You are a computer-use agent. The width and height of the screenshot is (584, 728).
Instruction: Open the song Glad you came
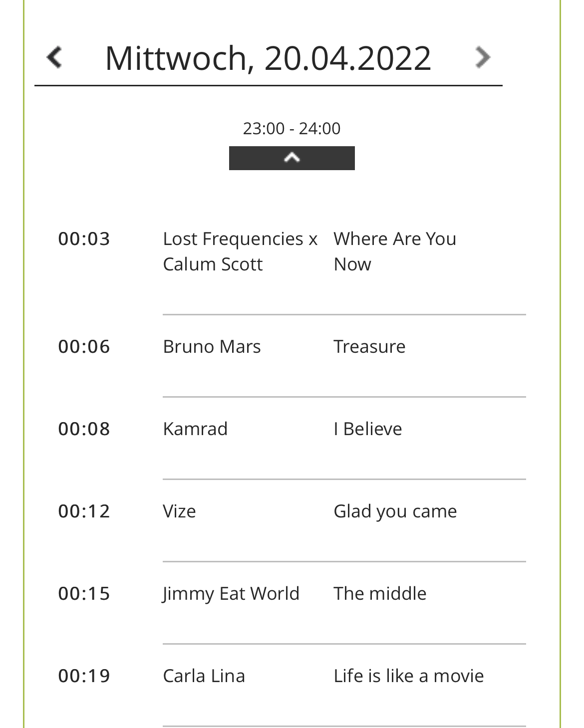pos(395,511)
